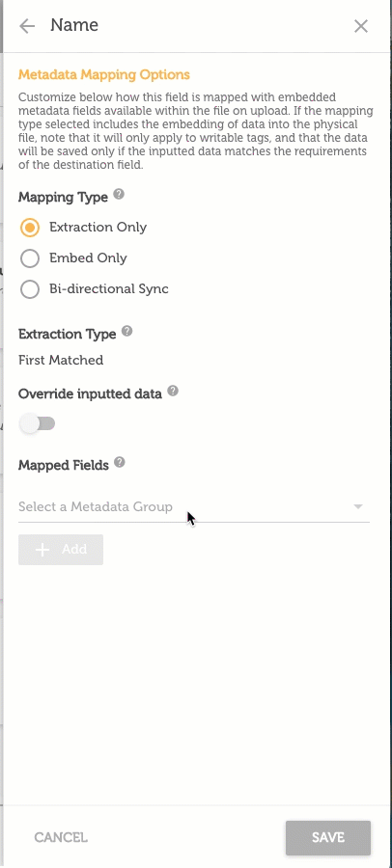
Task: Go back using the left arrow icon
Action: point(27,26)
